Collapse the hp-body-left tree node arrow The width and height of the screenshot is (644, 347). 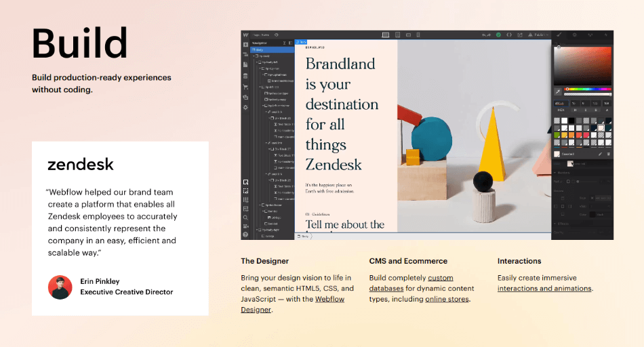(257, 62)
